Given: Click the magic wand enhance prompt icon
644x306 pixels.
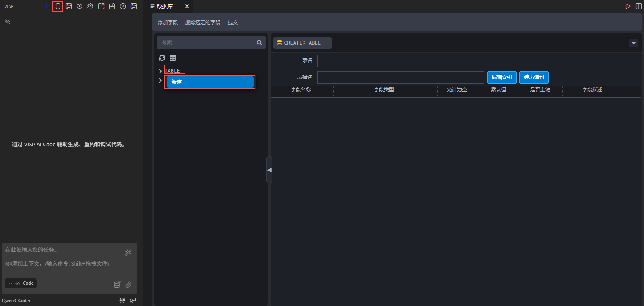Looking at the screenshot, I should [x=128, y=253].
